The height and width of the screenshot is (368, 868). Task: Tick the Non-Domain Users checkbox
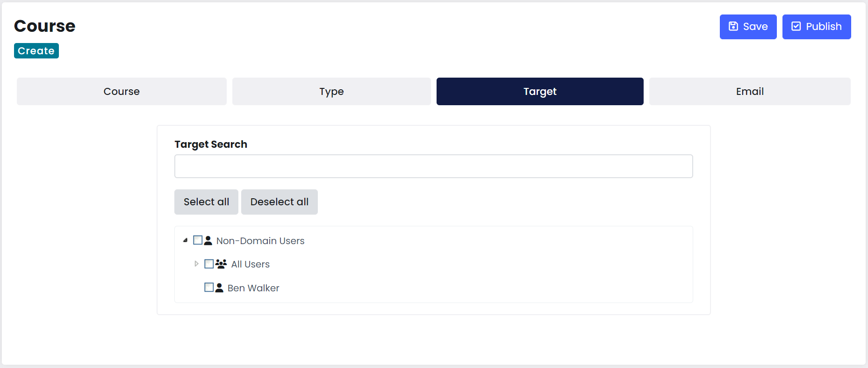click(198, 240)
